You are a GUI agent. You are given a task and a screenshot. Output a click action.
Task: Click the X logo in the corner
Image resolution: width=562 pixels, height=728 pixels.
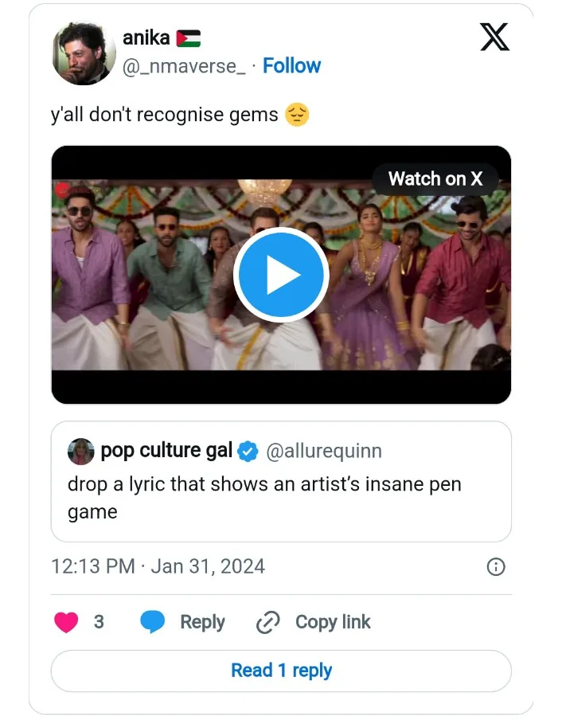(x=494, y=37)
